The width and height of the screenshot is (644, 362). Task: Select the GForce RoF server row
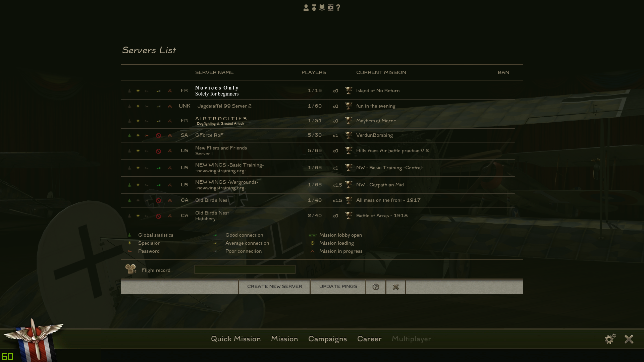[x=318, y=135]
